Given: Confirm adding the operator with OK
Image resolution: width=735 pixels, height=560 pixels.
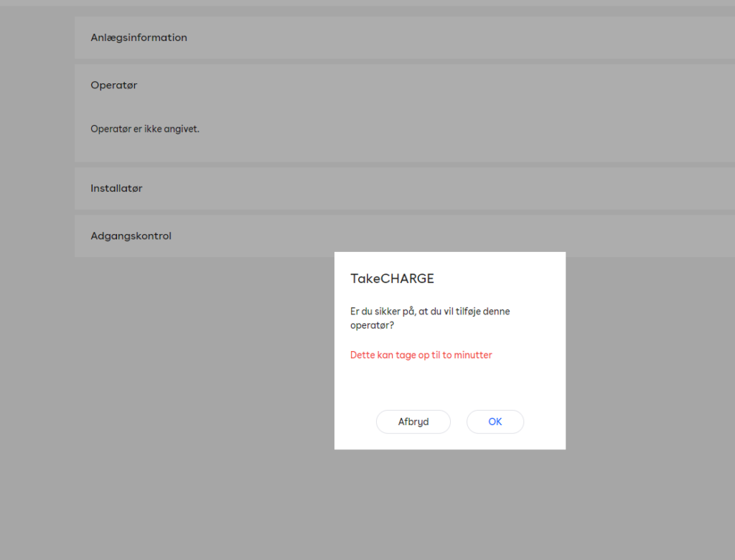Looking at the screenshot, I should pos(495,421).
